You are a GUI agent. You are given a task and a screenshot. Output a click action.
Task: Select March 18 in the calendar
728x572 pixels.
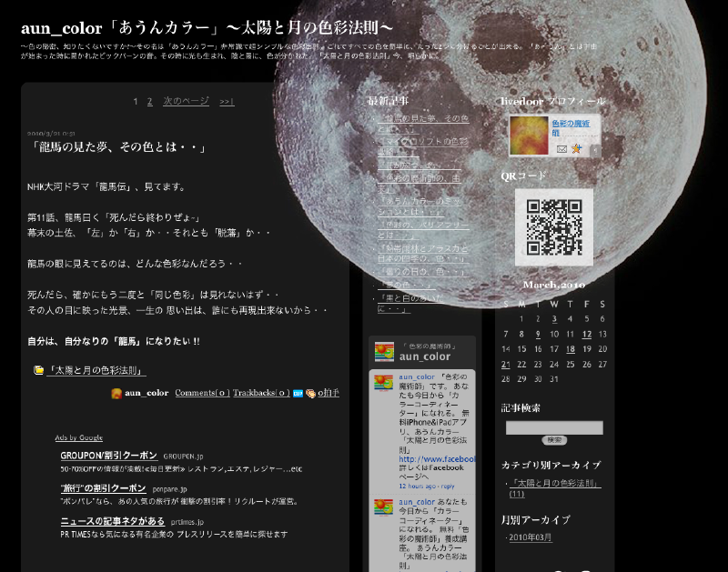570,348
